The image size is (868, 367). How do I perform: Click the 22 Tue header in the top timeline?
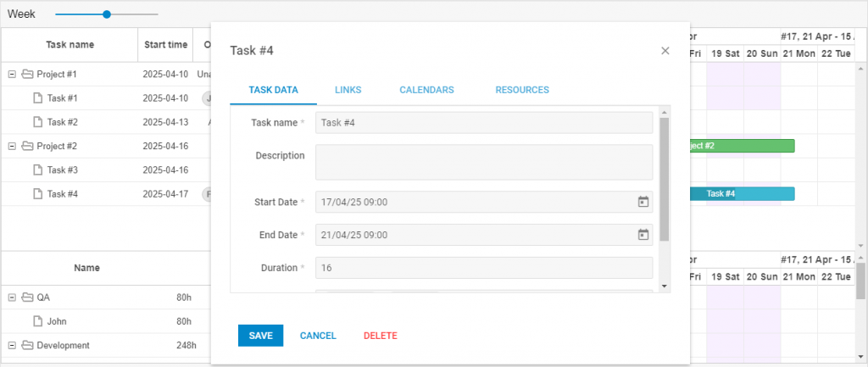[x=836, y=53]
